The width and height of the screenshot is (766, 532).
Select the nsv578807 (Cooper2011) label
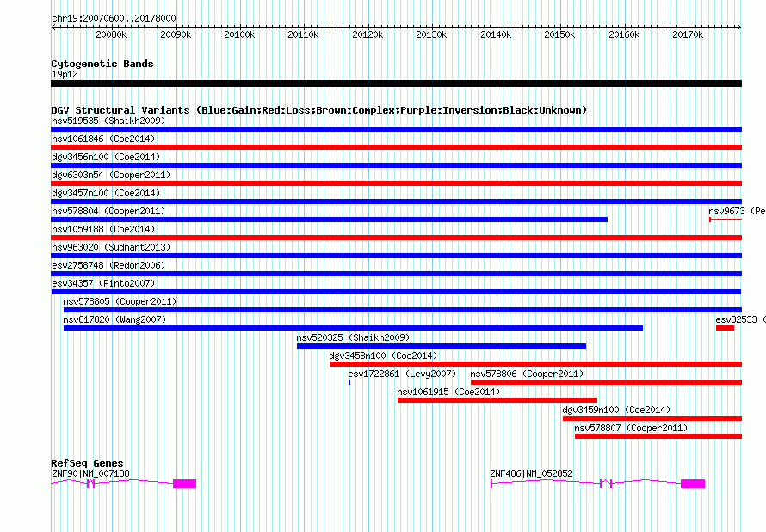tap(631, 428)
